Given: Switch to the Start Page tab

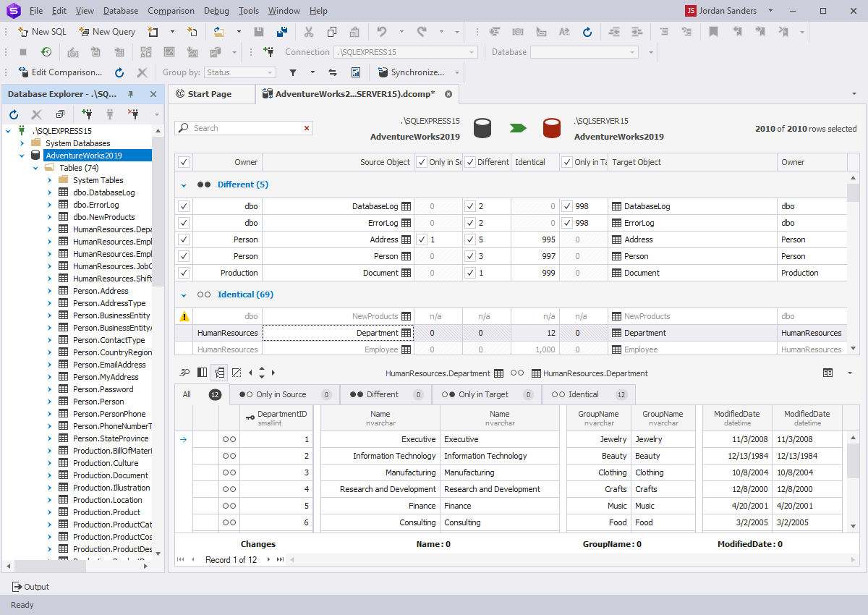Looking at the screenshot, I should [x=210, y=94].
